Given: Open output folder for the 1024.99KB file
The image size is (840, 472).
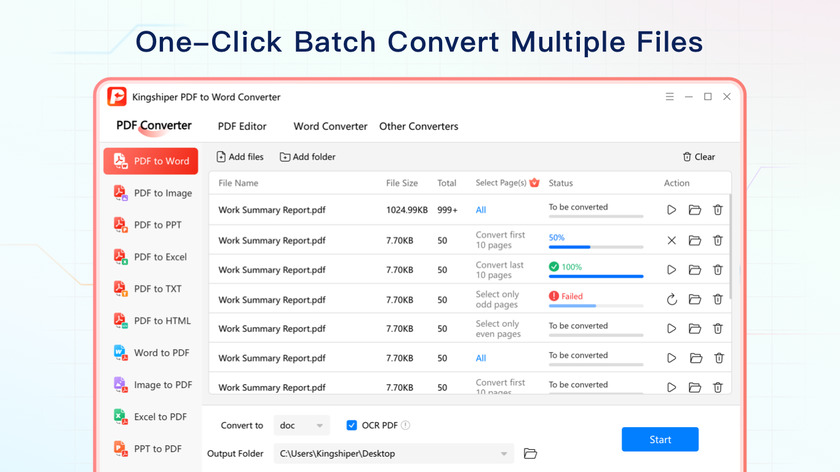Looking at the screenshot, I should point(695,210).
